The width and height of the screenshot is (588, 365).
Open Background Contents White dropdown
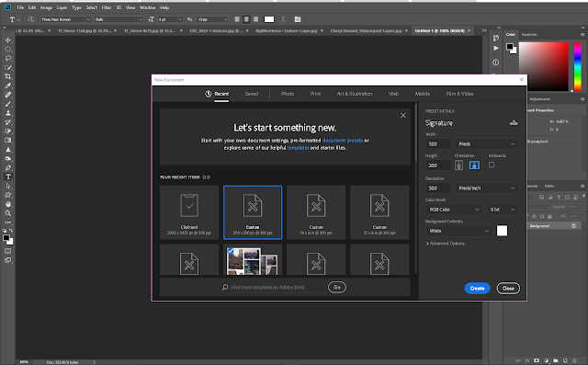point(458,231)
